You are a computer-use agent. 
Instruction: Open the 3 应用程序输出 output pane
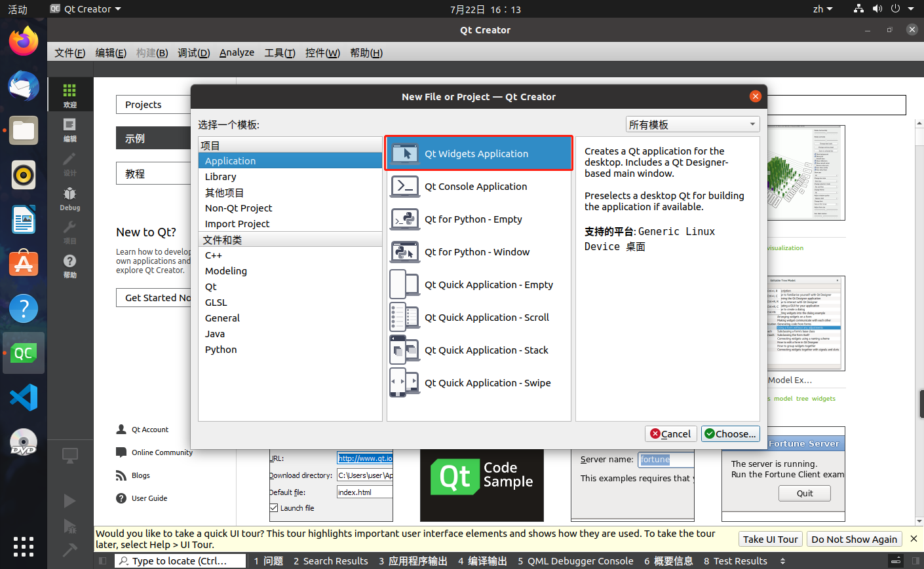pyautogui.click(x=413, y=561)
